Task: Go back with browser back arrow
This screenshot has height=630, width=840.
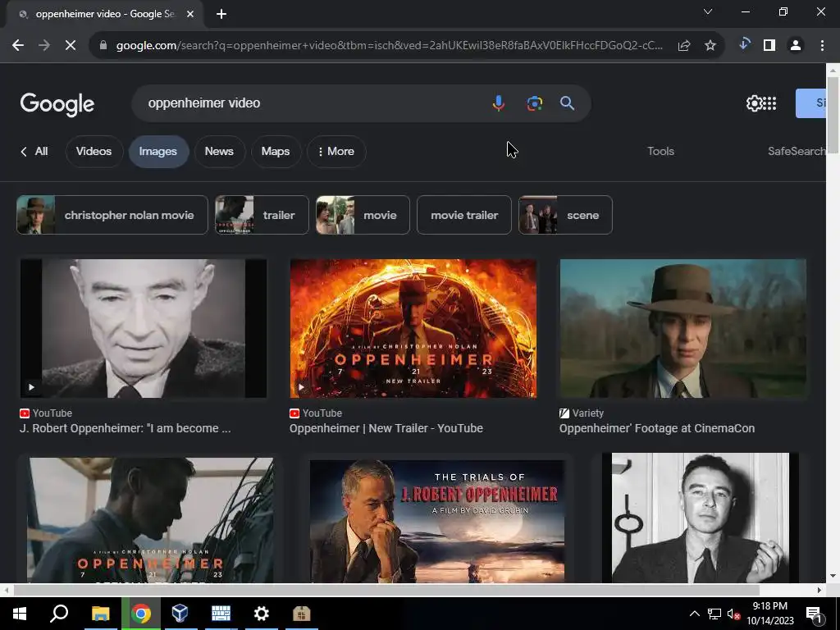Action: tap(18, 46)
